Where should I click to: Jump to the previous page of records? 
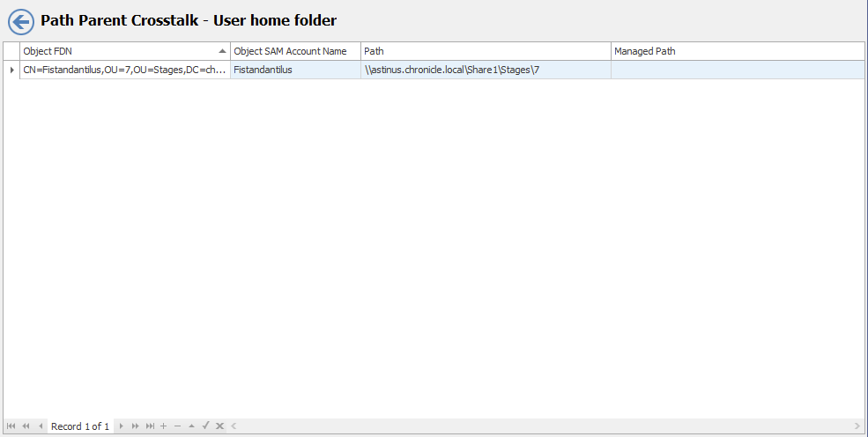pyautogui.click(x=26, y=426)
